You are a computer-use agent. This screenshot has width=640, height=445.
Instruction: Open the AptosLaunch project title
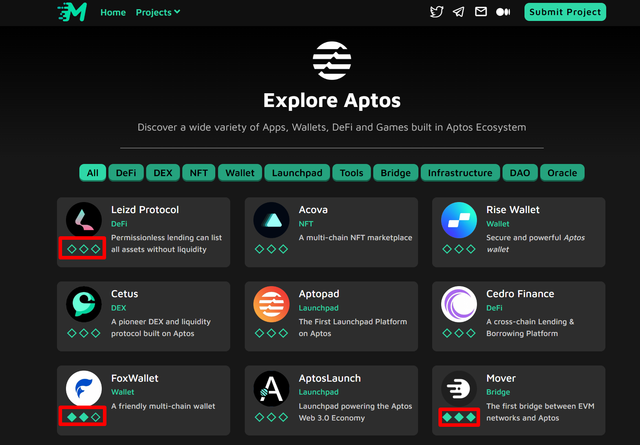coord(329,378)
